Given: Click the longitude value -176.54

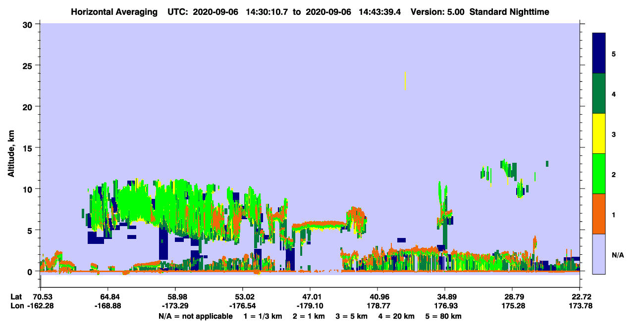Looking at the screenshot, I should point(243,306).
